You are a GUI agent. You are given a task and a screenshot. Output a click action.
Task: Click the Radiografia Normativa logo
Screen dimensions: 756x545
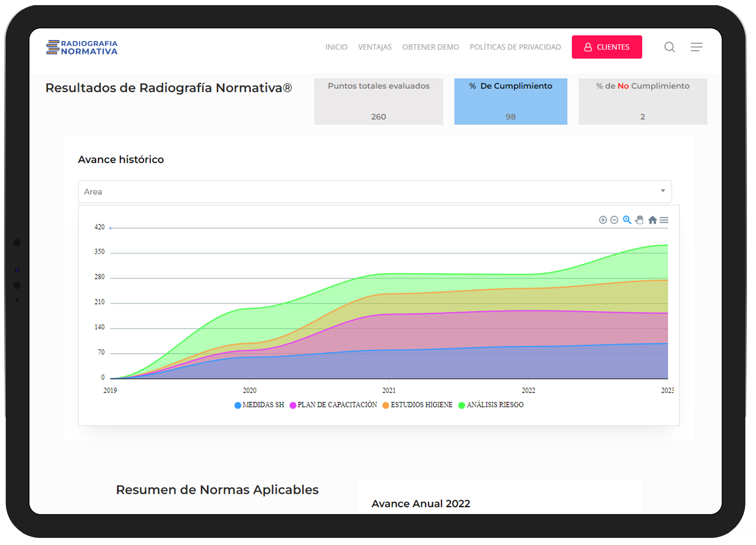[x=82, y=47]
